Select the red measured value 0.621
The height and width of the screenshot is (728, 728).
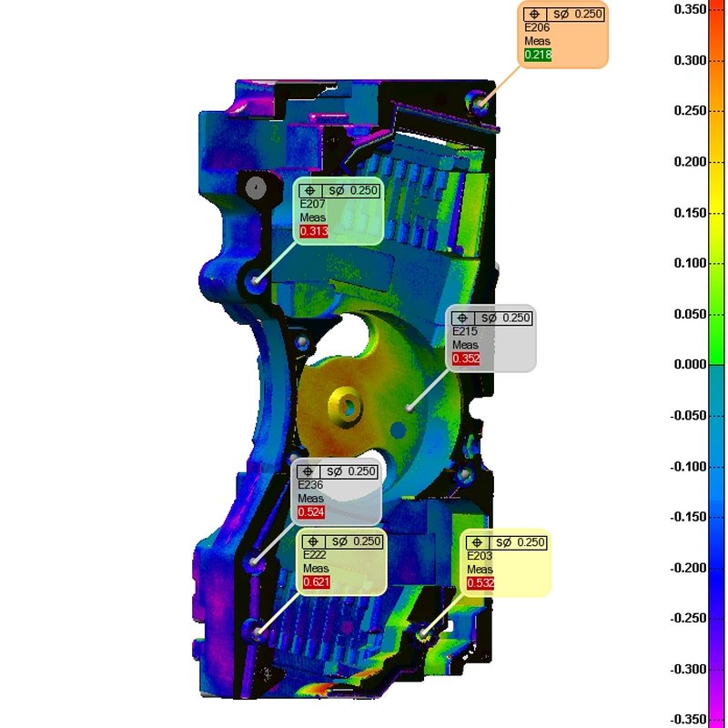[316, 582]
